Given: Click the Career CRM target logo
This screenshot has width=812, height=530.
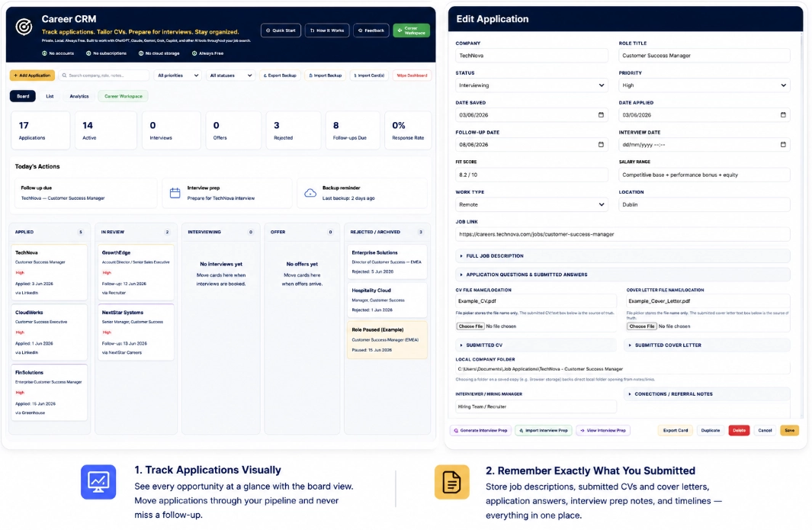Looking at the screenshot, I should point(24,27).
